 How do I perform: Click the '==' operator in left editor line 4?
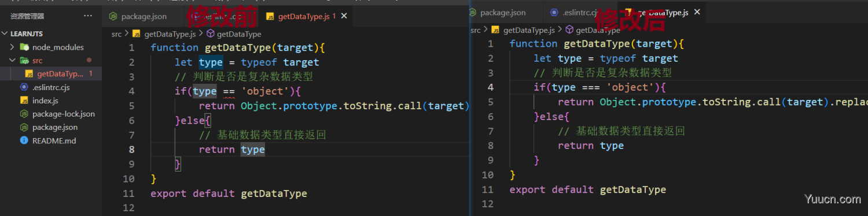pos(229,91)
